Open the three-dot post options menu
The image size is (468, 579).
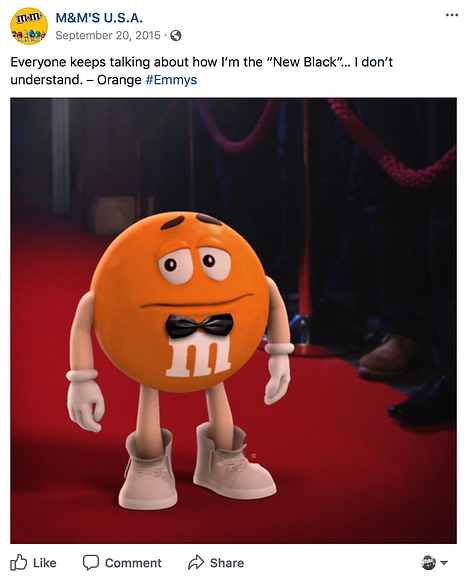(452, 15)
